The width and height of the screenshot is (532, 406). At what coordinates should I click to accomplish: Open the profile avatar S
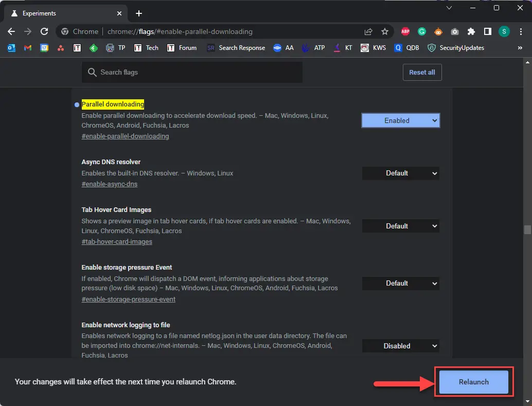[504, 31]
